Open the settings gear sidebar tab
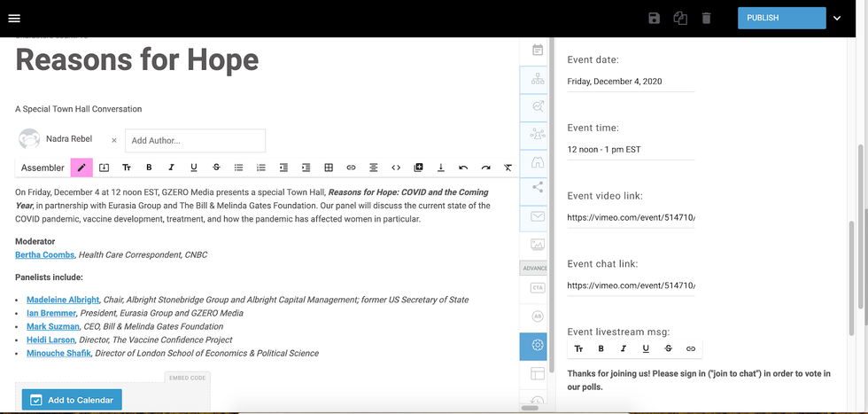The image size is (868, 414). (x=538, y=345)
